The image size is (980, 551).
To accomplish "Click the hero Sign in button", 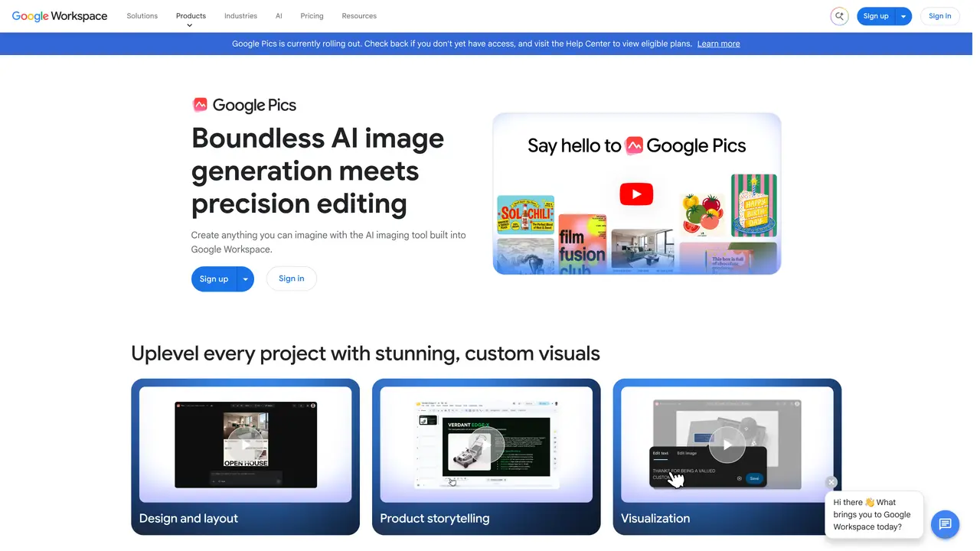I will 291,279.
